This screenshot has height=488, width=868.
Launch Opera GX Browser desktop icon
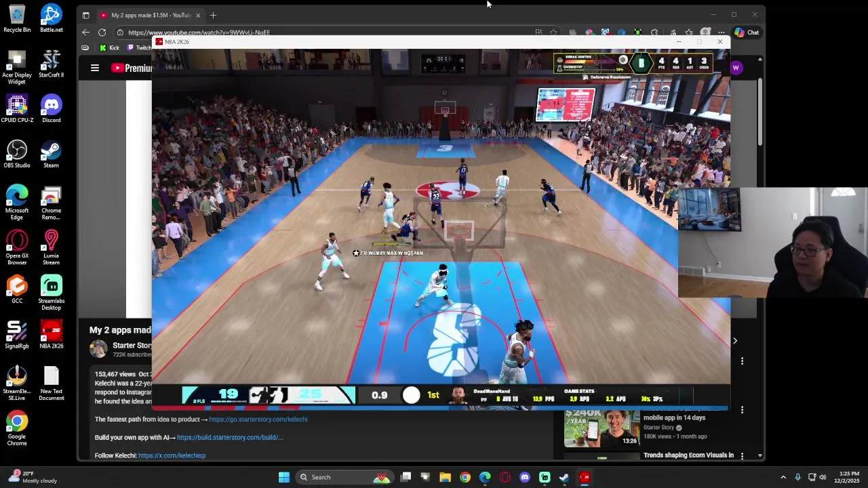[17, 248]
